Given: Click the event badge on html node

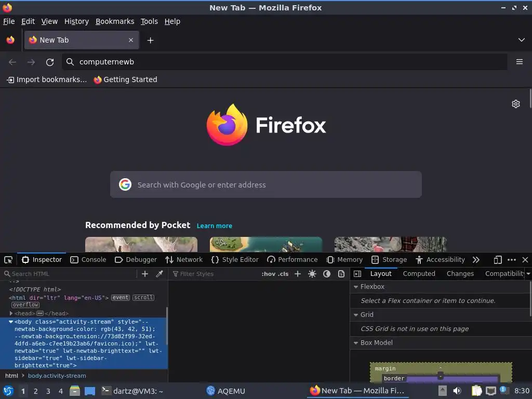Looking at the screenshot, I should [x=121, y=298].
